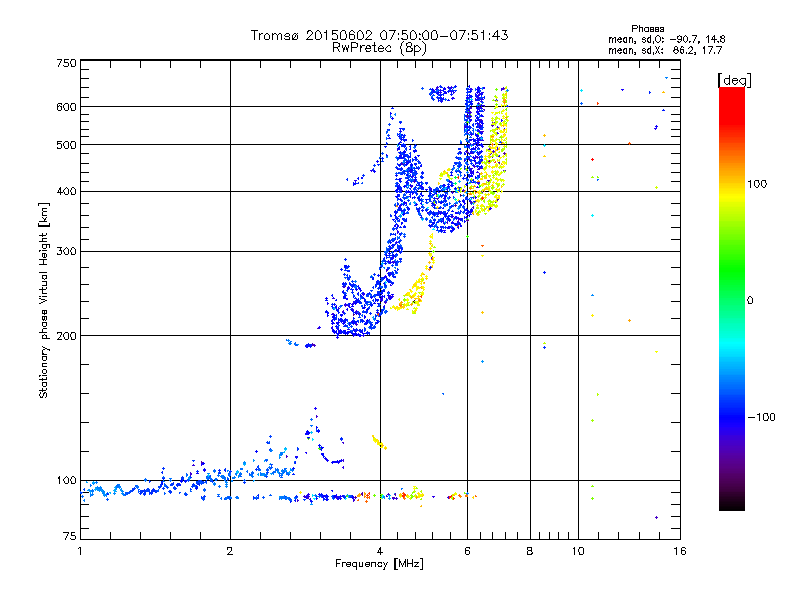Click the y-axis label '400'
This screenshot has height=600, width=800.
pos(67,192)
